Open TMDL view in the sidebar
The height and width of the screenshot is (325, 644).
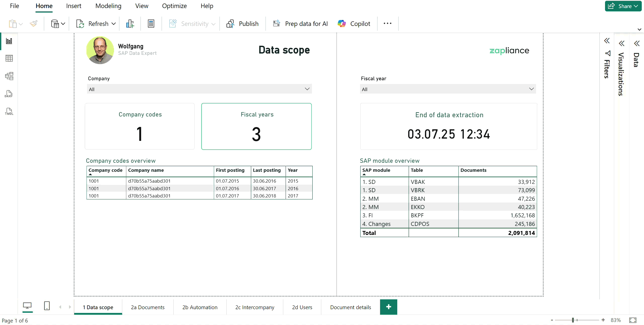click(9, 111)
